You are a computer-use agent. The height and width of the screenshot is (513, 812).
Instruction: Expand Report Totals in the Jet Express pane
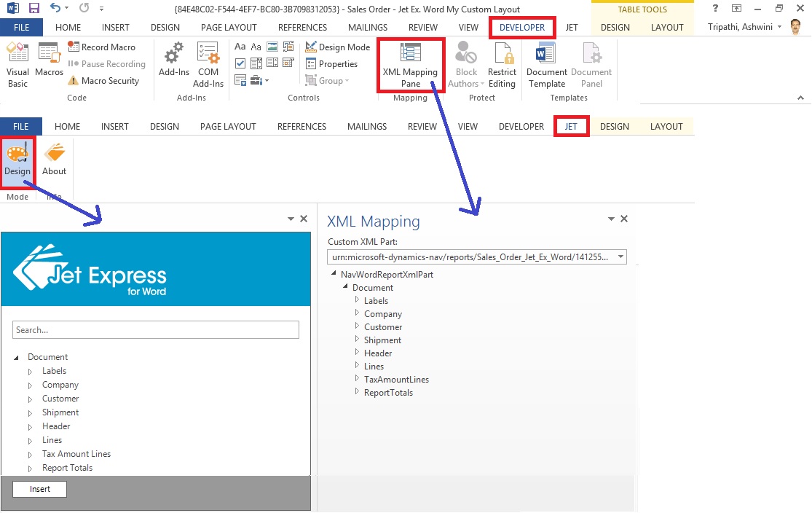pyautogui.click(x=31, y=469)
